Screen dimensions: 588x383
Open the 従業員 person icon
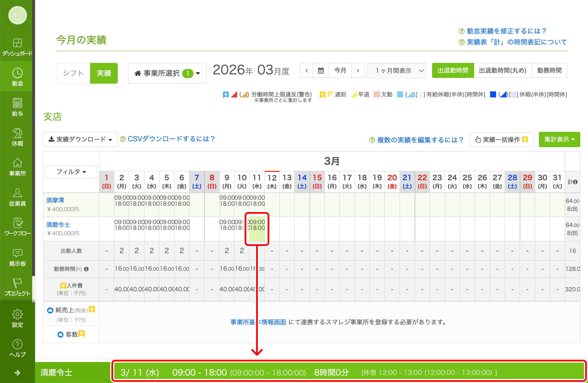(x=17, y=193)
